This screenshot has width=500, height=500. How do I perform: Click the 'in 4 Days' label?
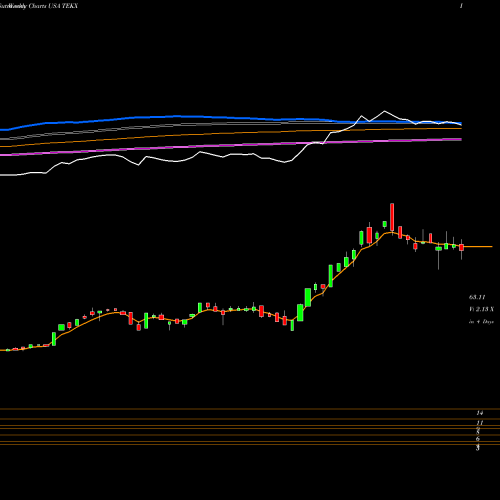coord(481,322)
